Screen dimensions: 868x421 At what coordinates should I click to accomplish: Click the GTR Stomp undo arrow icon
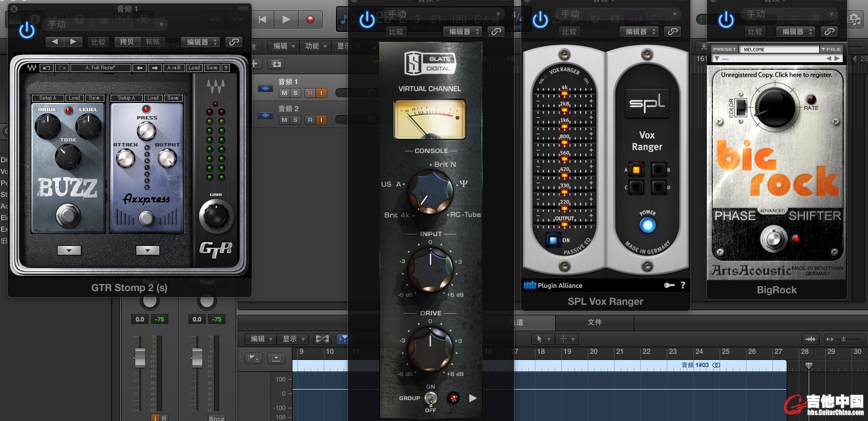tap(47, 68)
